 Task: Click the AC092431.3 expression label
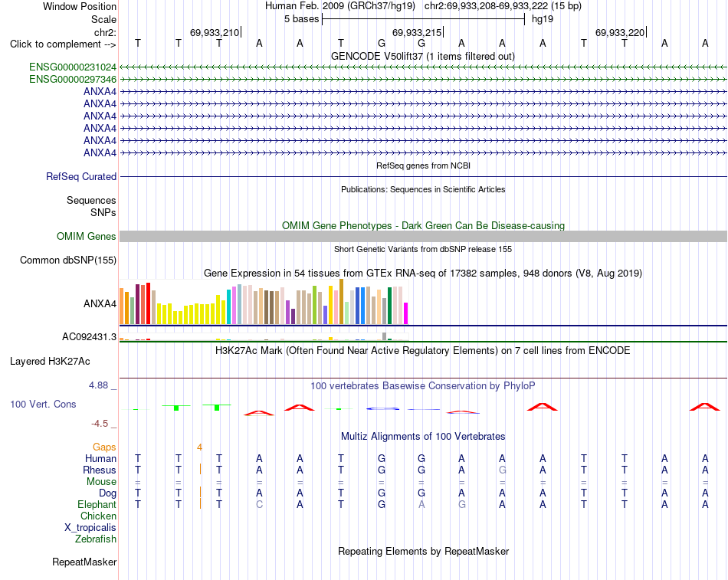pos(89,336)
